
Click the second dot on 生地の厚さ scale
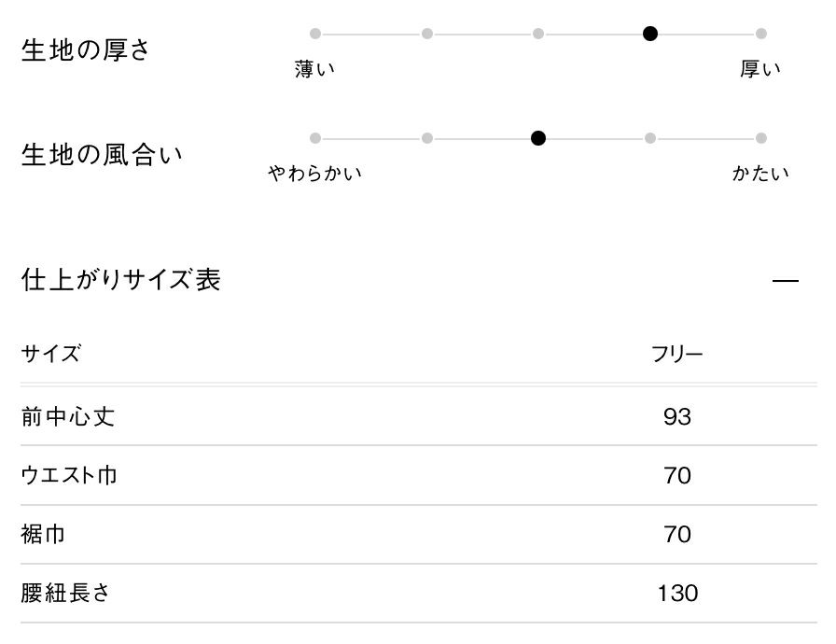(427, 34)
